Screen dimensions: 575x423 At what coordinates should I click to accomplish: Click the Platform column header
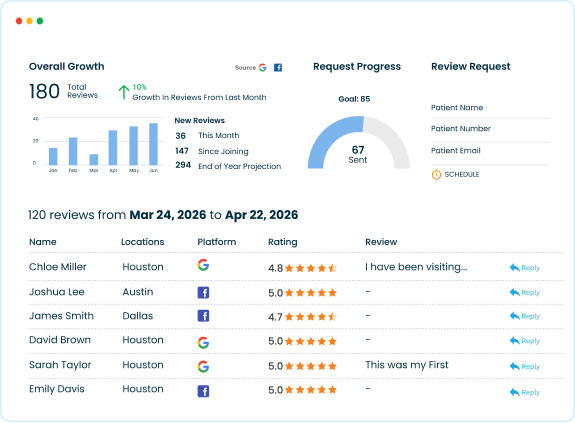[x=217, y=242]
